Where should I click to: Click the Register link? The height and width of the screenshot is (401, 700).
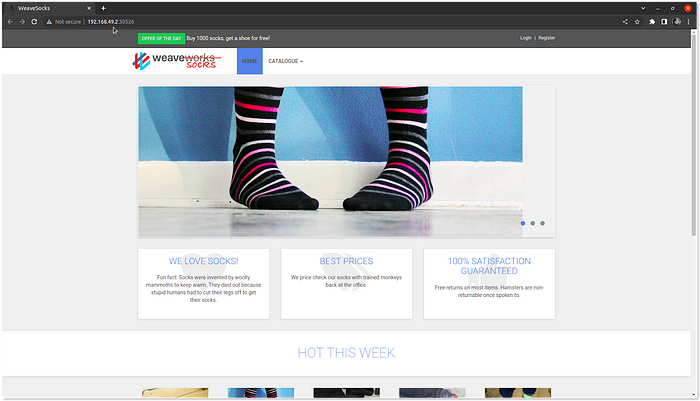[x=547, y=38]
